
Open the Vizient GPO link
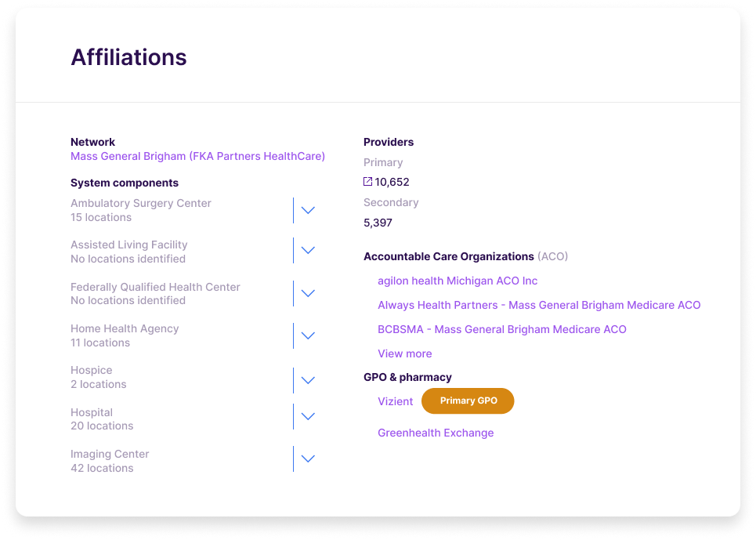click(x=396, y=401)
